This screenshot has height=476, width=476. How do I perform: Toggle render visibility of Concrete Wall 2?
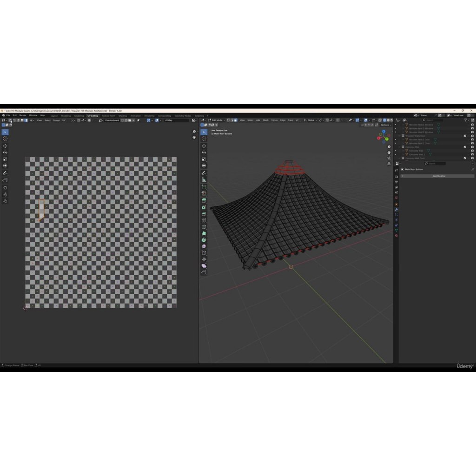tap(472, 154)
